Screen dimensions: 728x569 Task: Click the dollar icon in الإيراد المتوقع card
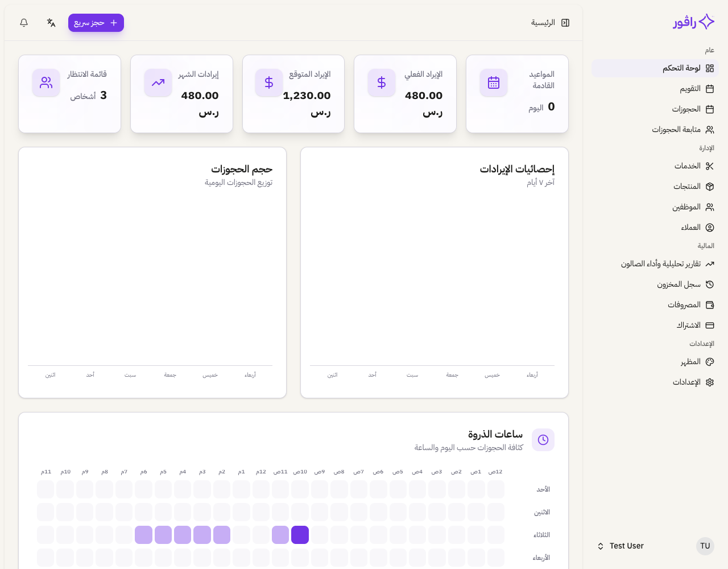click(x=269, y=83)
